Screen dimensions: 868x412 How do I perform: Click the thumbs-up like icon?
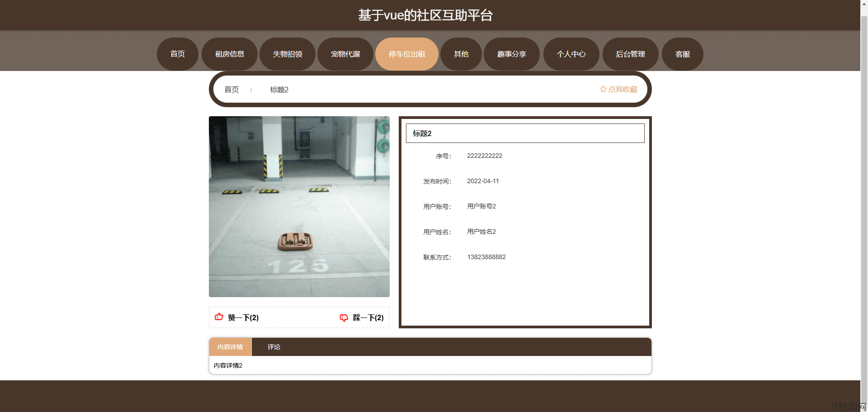[219, 317]
